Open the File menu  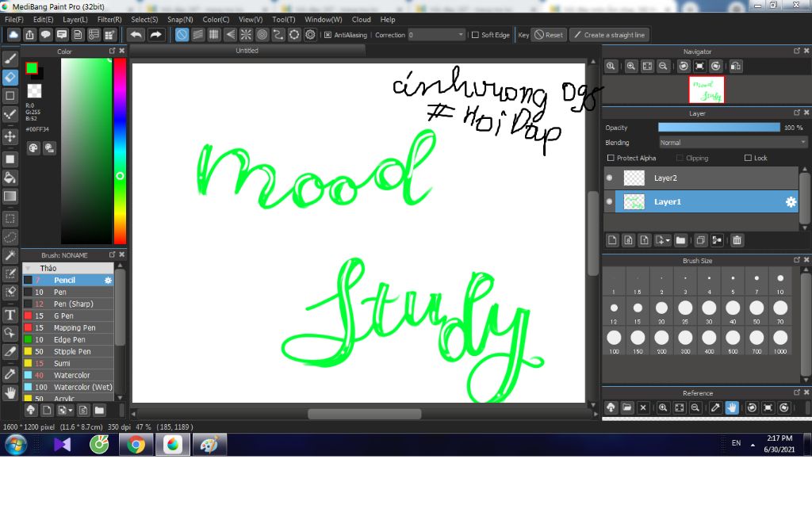[14, 20]
